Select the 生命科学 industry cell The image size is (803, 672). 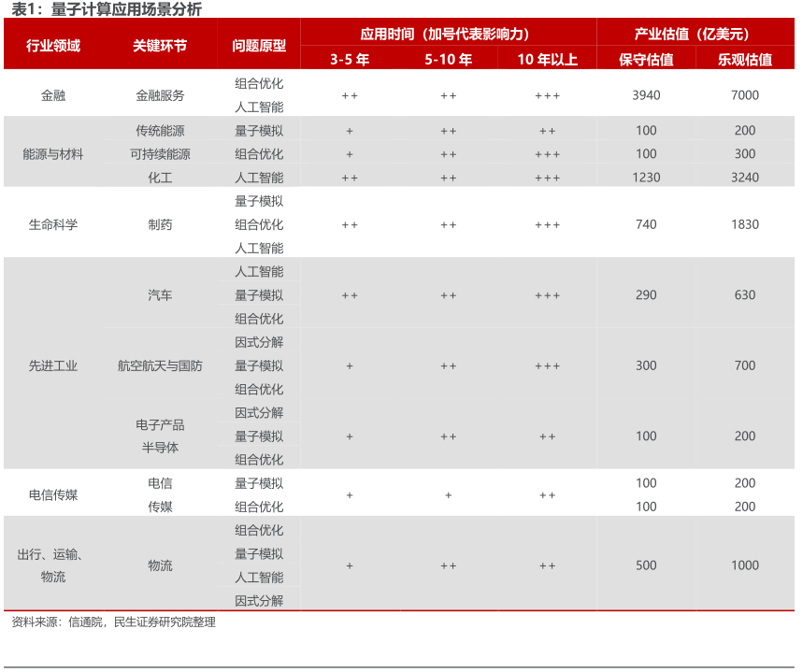(x=53, y=224)
